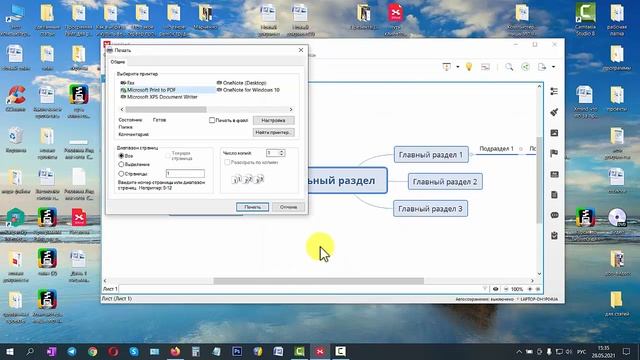Screen dimensions: 640x360
Task: Switch to the Общие tab
Action: tap(118, 62)
